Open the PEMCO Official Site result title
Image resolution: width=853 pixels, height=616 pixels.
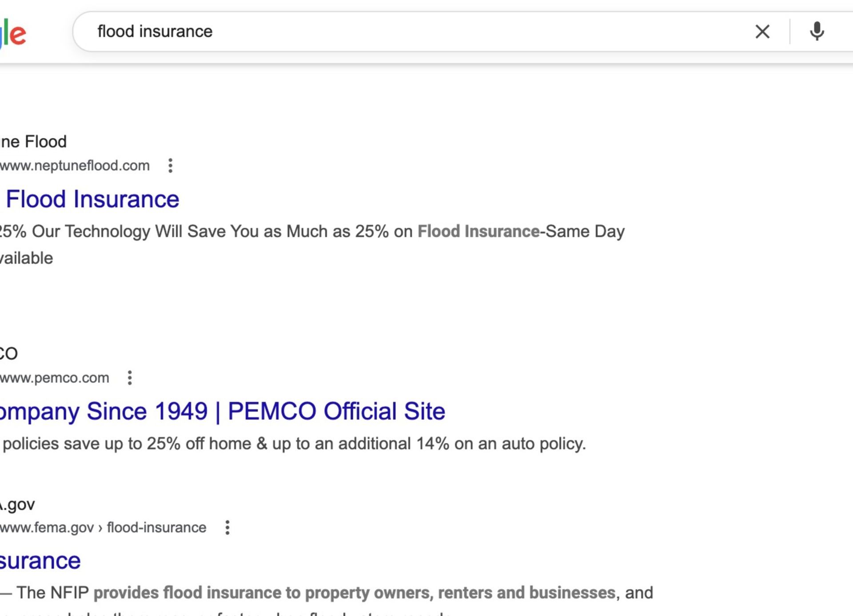point(222,411)
